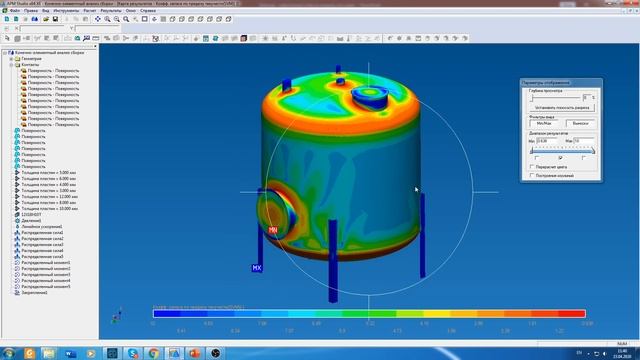The height and width of the screenshot is (360, 640).
Task: Click the first standard-view cube icon
Action: [x=173, y=19]
